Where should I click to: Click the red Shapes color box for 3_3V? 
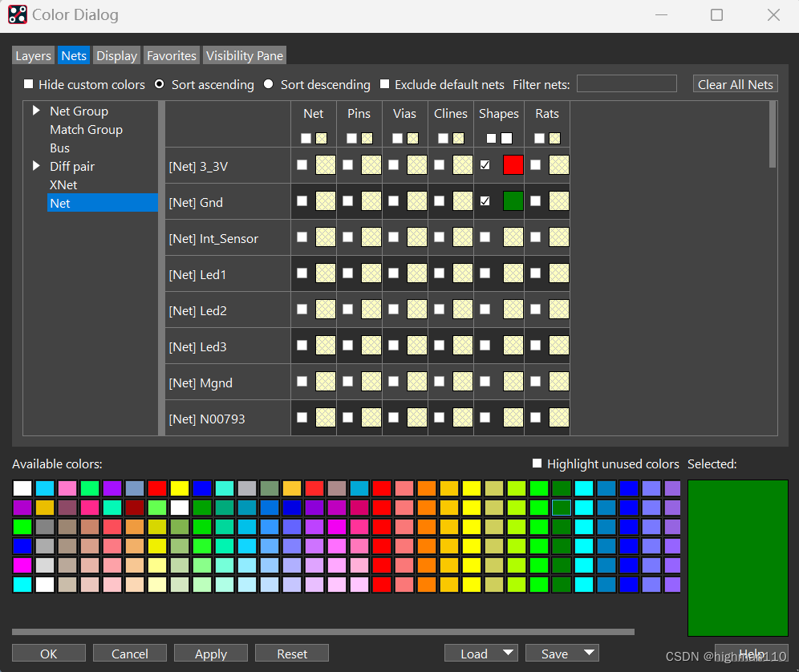point(513,165)
